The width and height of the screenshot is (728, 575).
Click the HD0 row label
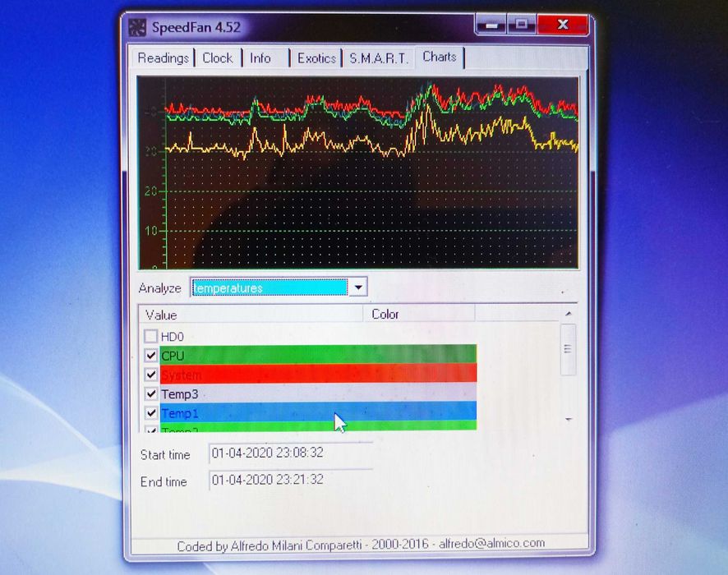173,337
